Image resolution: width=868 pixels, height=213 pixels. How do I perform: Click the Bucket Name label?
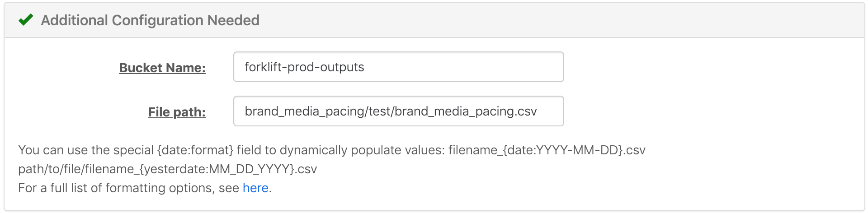point(162,68)
